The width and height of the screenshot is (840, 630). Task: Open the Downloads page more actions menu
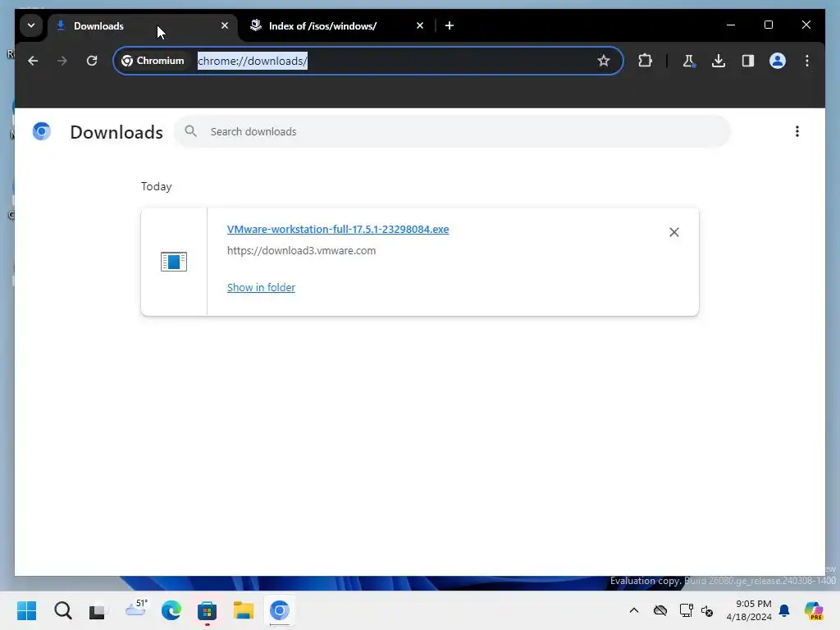coord(797,132)
